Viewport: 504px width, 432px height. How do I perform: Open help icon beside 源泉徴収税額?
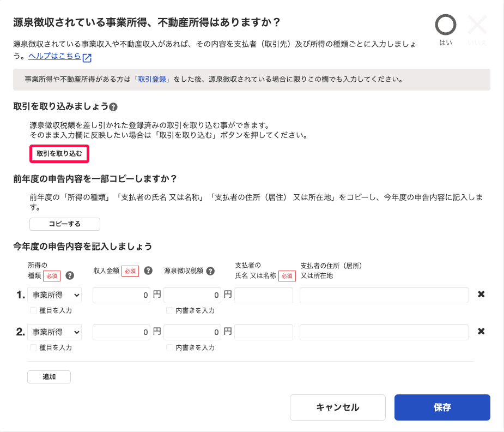coord(210,271)
